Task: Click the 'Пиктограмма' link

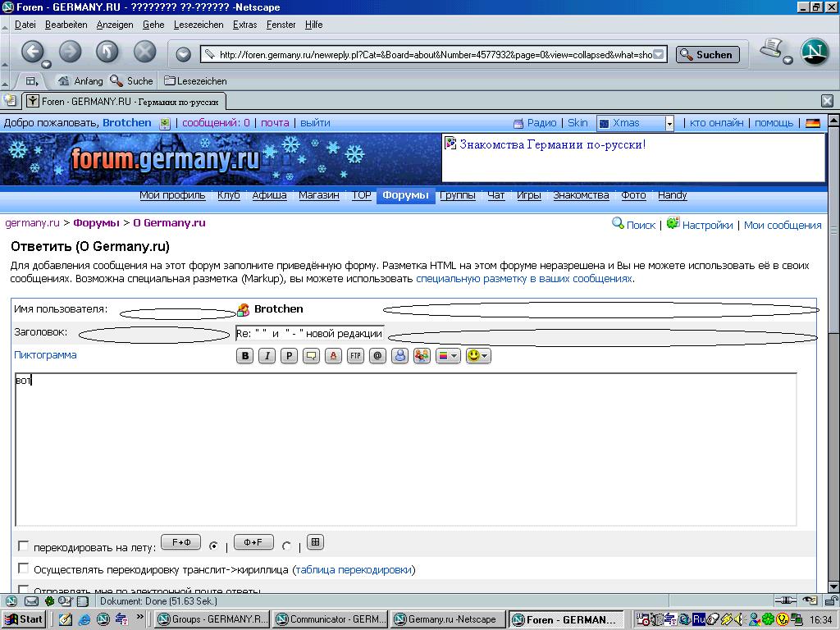Action: [x=45, y=354]
